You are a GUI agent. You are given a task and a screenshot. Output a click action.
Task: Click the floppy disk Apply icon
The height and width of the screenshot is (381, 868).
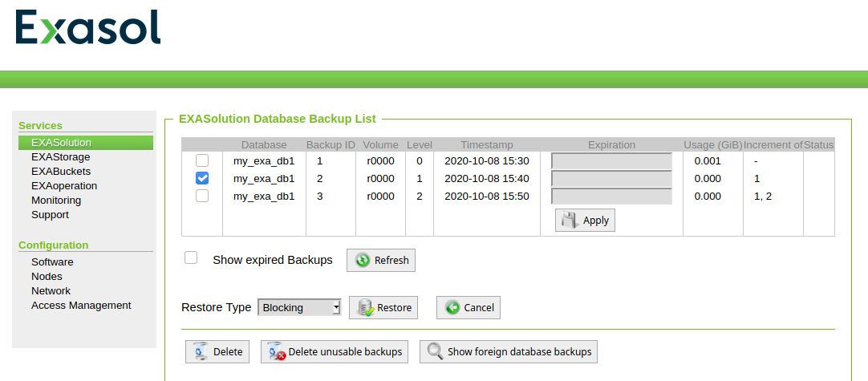click(x=570, y=220)
